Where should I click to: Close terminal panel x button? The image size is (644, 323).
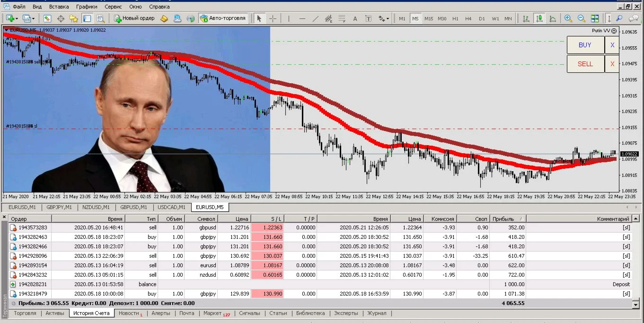[x=4, y=218]
